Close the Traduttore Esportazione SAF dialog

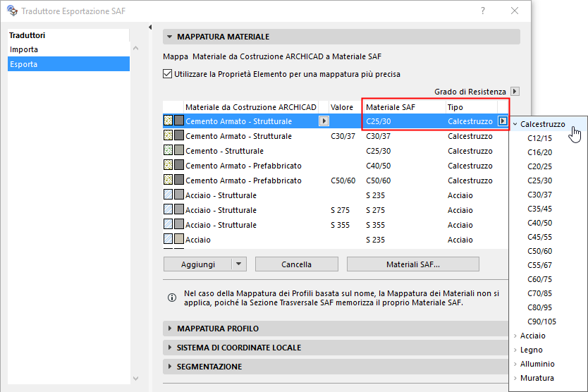coord(515,11)
